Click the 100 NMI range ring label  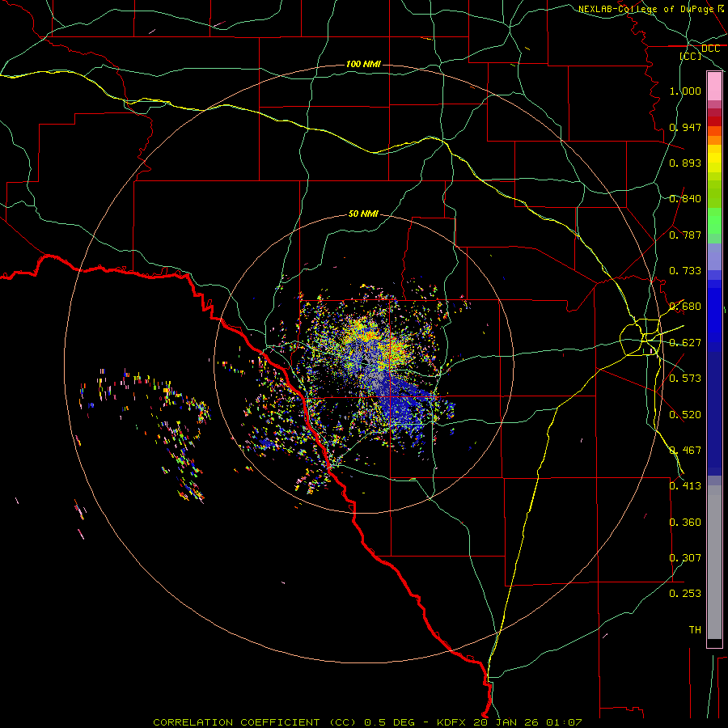point(363,64)
